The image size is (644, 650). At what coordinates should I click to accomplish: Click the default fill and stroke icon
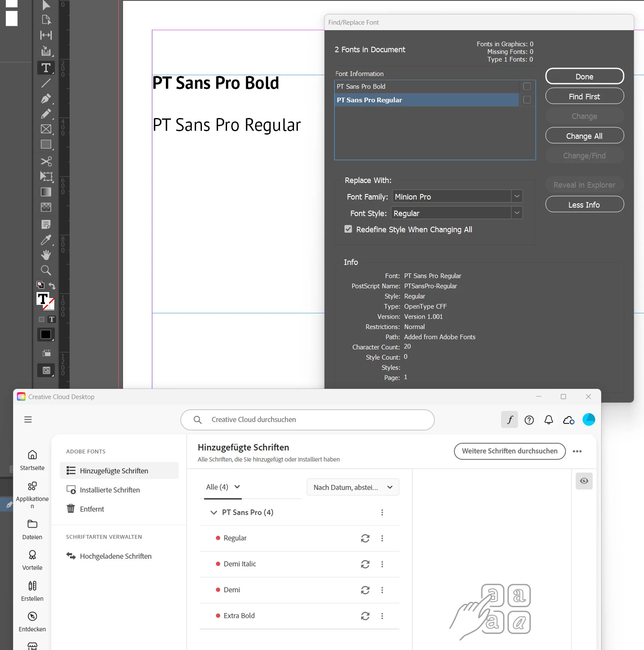(40, 285)
